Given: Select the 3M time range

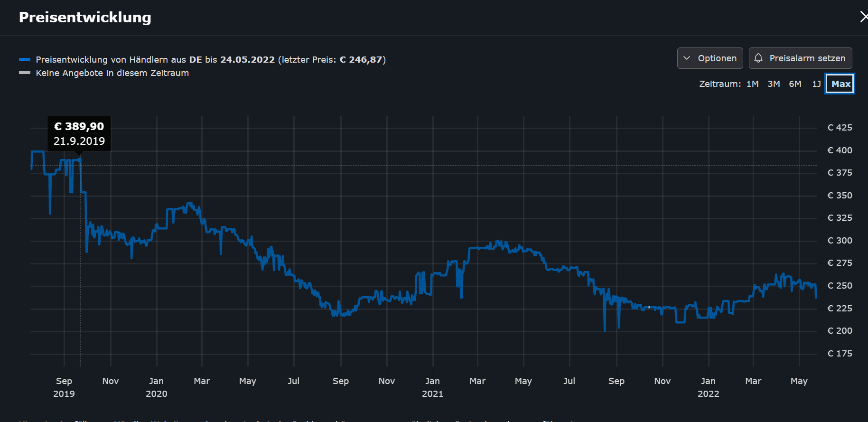Looking at the screenshot, I should coord(774,84).
